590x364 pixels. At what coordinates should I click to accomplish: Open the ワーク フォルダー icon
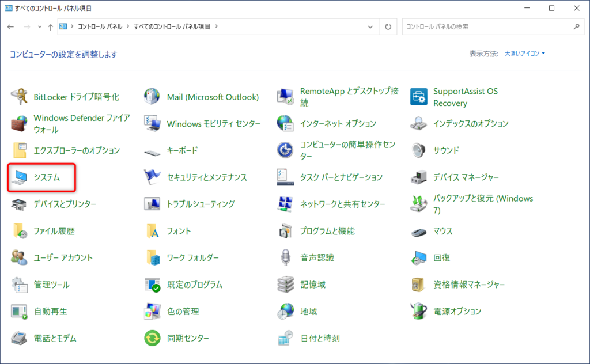[152, 257]
